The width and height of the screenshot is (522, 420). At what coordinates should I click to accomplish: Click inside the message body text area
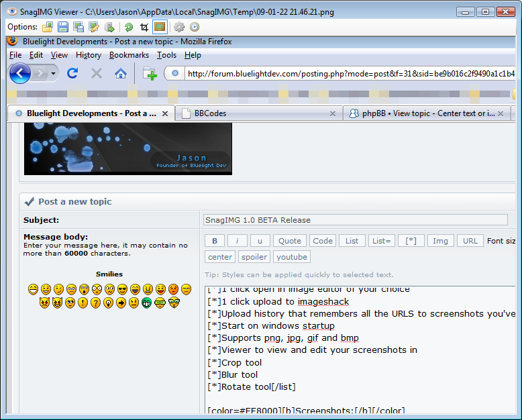coord(360,350)
